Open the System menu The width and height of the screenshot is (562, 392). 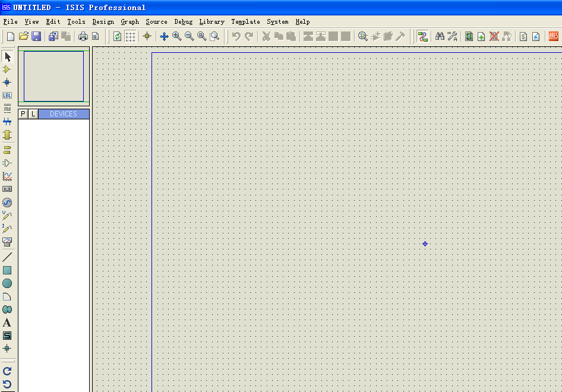point(277,21)
